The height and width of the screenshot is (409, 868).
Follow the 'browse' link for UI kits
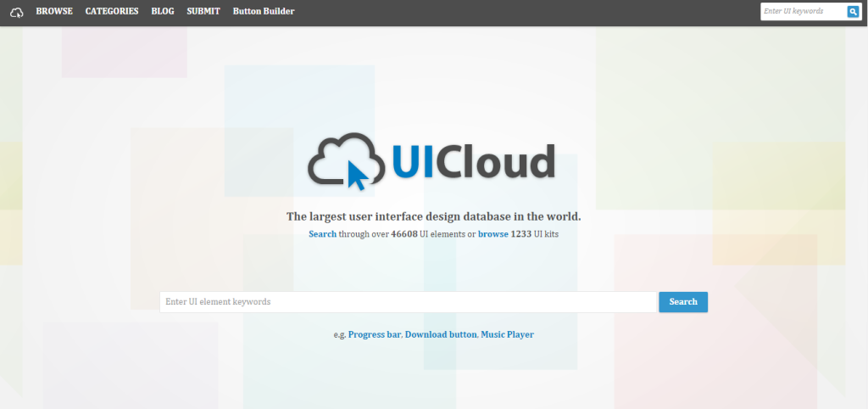[492, 233]
